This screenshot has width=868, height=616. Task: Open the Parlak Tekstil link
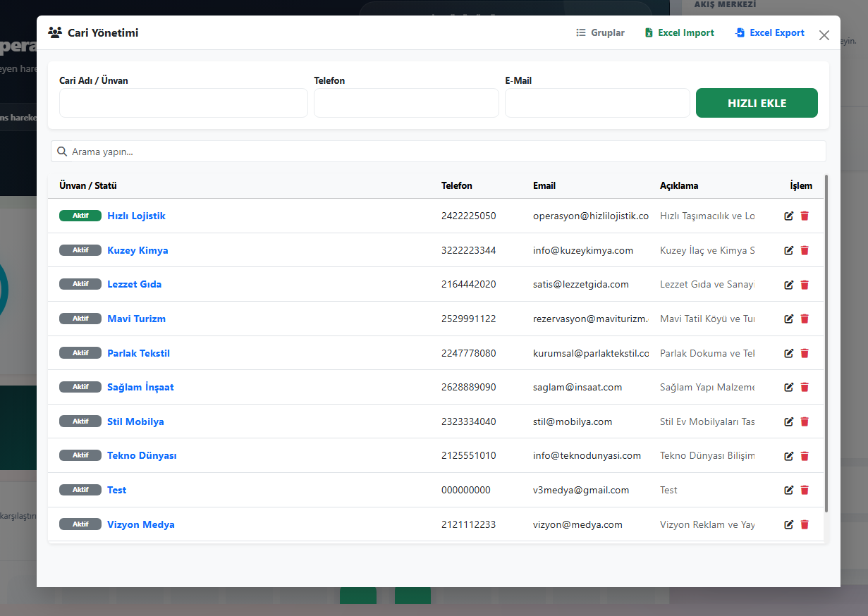click(138, 353)
